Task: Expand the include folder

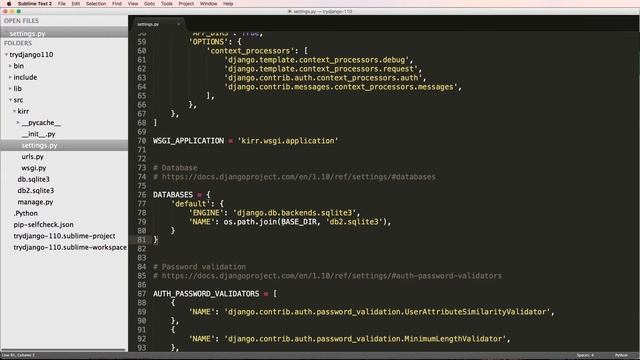Action: point(10,77)
